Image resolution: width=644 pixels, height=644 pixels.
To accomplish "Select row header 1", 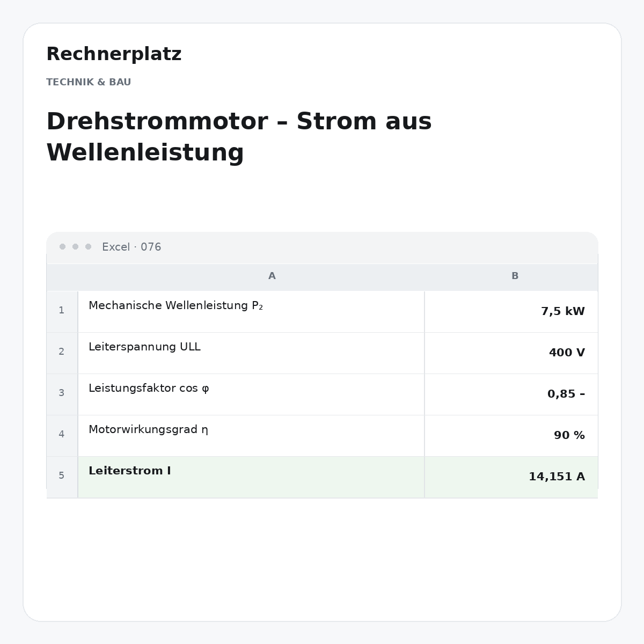I will coord(62,311).
